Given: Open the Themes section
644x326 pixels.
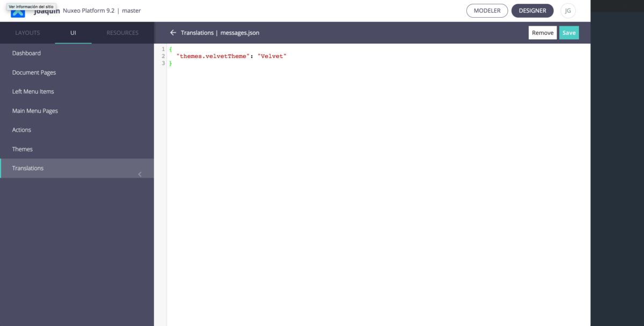Looking at the screenshot, I should tap(23, 149).
